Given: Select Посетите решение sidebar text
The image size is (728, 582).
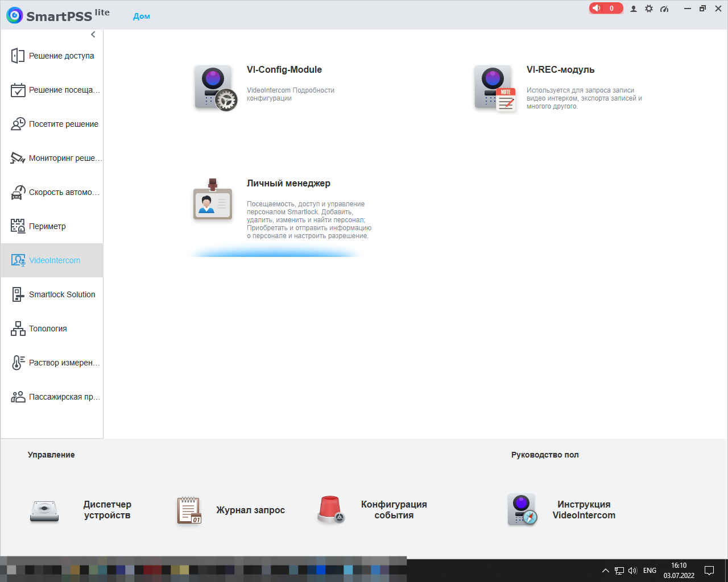Looking at the screenshot, I should tap(64, 124).
